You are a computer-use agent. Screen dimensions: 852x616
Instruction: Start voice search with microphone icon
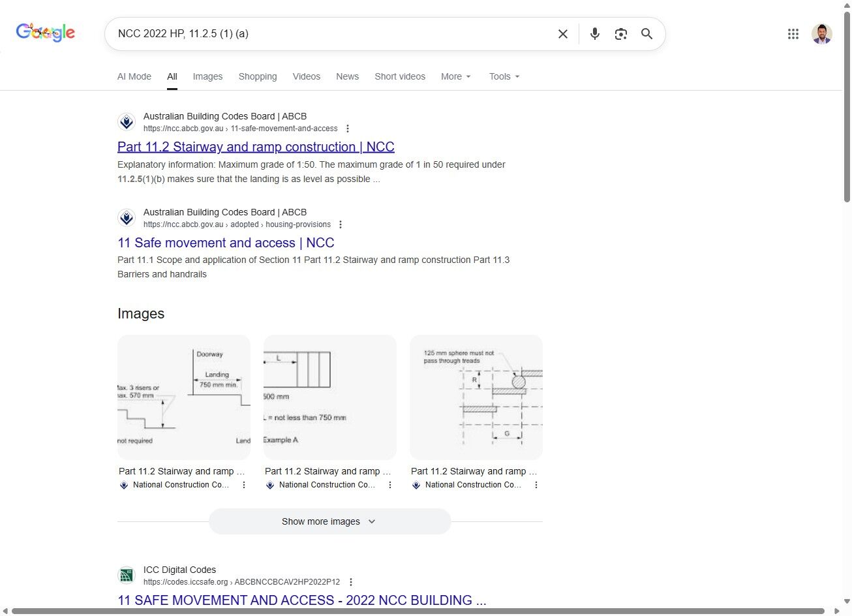[594, 34]
